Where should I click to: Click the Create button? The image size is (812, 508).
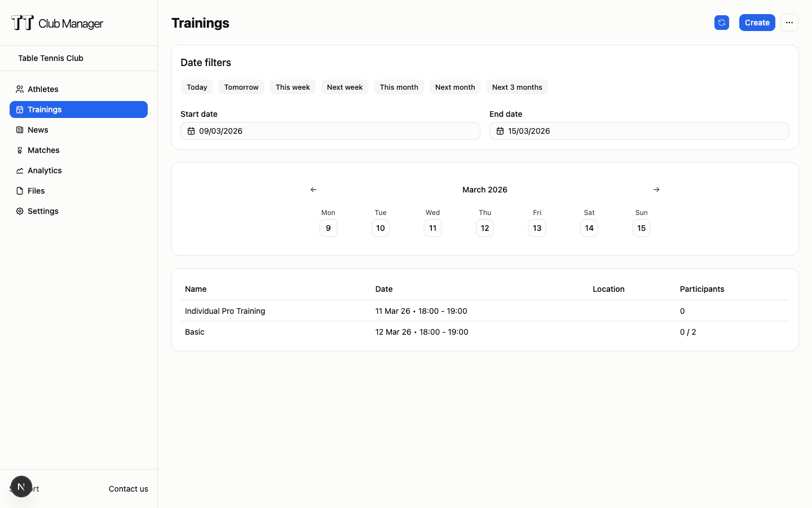tap(757, 23)
